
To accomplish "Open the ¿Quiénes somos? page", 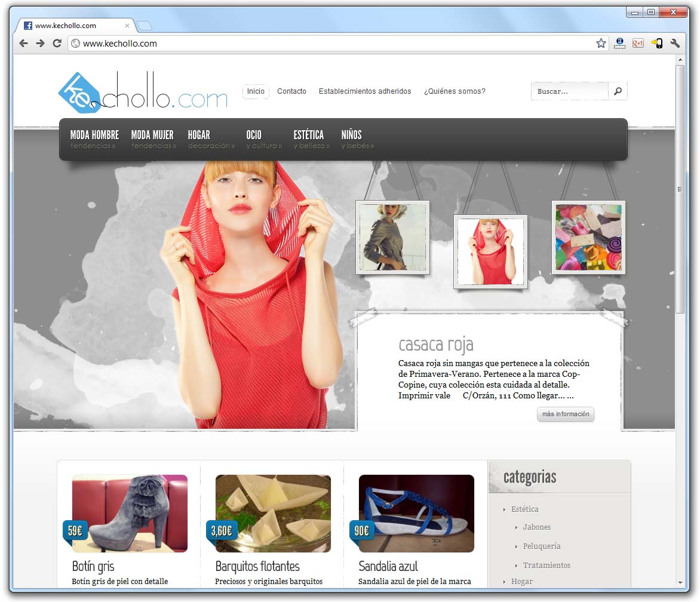I will [x=455, y=91].
